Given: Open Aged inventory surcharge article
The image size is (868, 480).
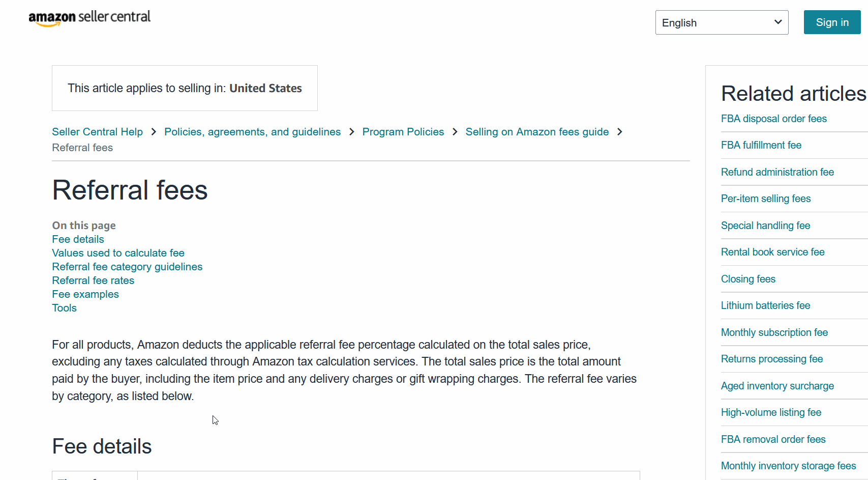Looking at the screenshot, I should (777, 386).
